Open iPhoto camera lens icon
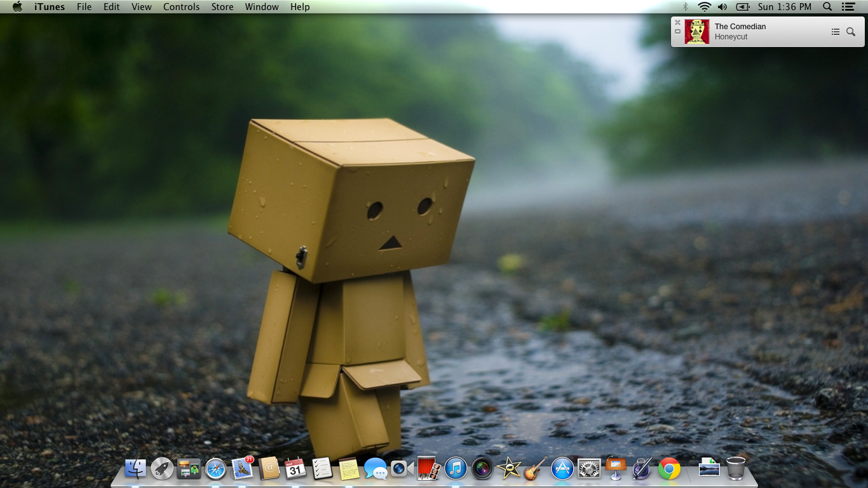The width and height of the screenshot is (868, 488). point(482,469)
